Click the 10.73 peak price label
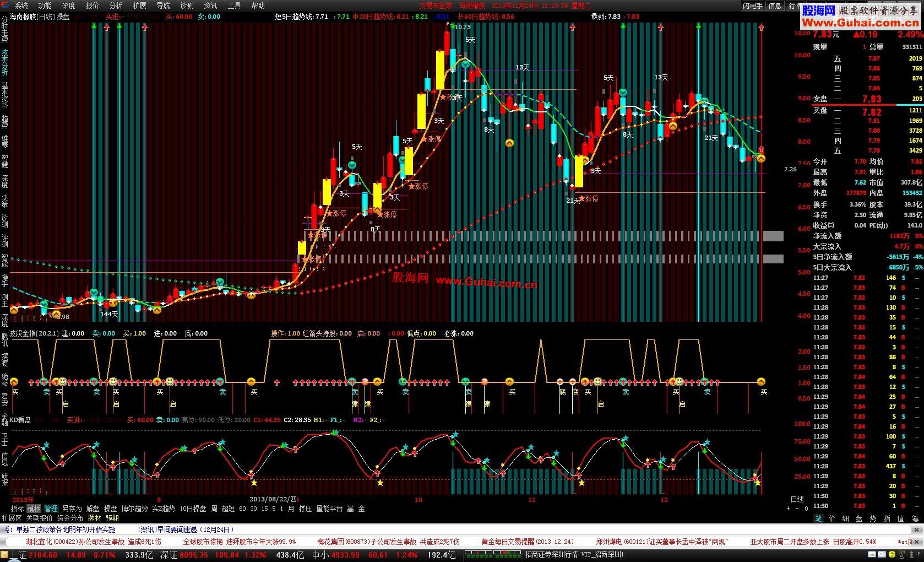 [463, 27]
